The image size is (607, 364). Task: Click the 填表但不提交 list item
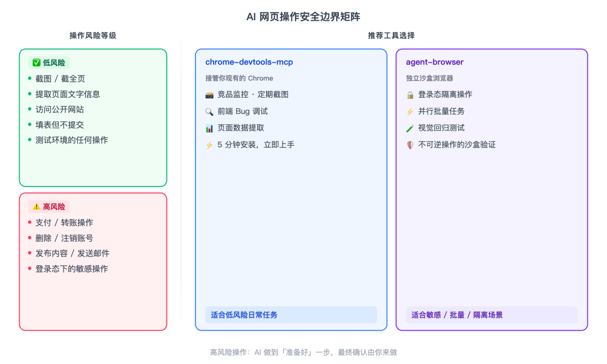click(60, 125)
